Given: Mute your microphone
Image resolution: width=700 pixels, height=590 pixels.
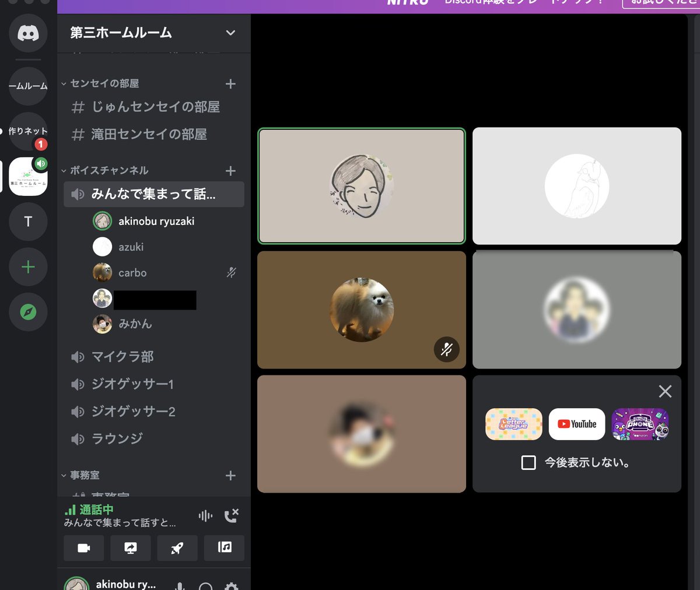Looking at the screenshot, I should [180, 586].
